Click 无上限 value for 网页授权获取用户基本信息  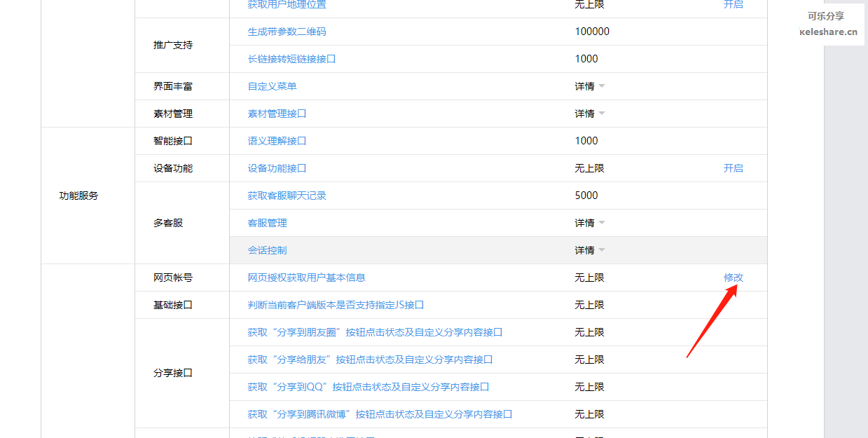click(x=589, y=278)
